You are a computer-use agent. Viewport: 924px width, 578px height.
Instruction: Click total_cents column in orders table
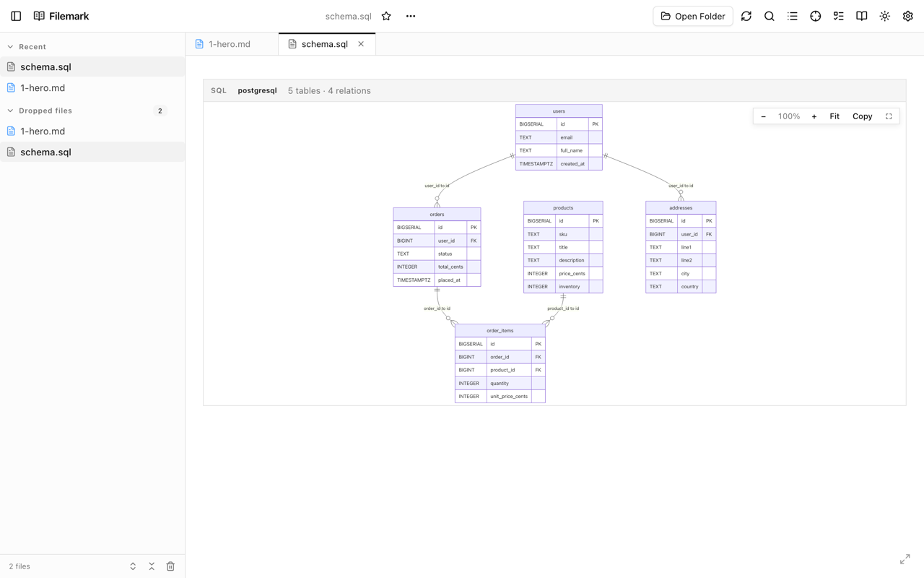[x=450, y=267]
